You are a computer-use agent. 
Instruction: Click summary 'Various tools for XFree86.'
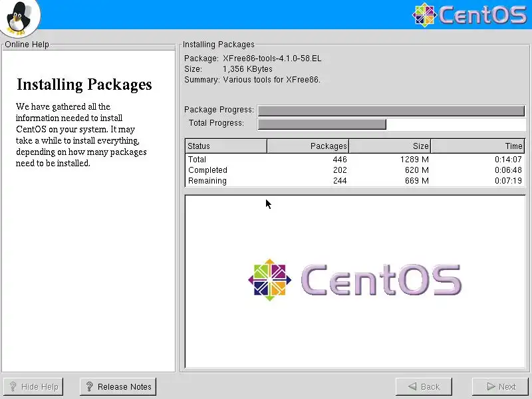click(271, 80)
